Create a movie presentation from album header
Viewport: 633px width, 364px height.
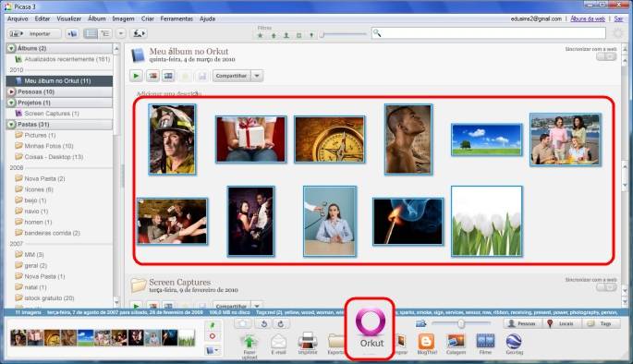click(x=168, y=76)
